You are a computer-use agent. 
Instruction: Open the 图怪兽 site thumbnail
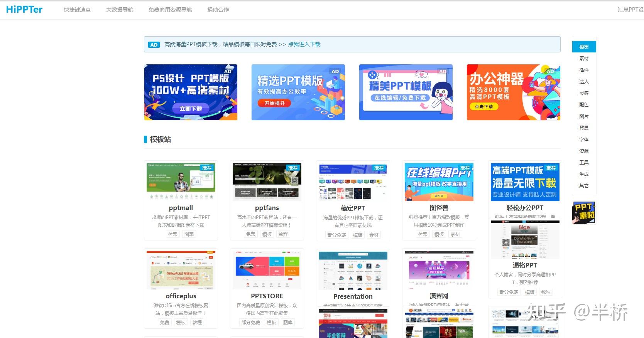click(x=439, y=182)
